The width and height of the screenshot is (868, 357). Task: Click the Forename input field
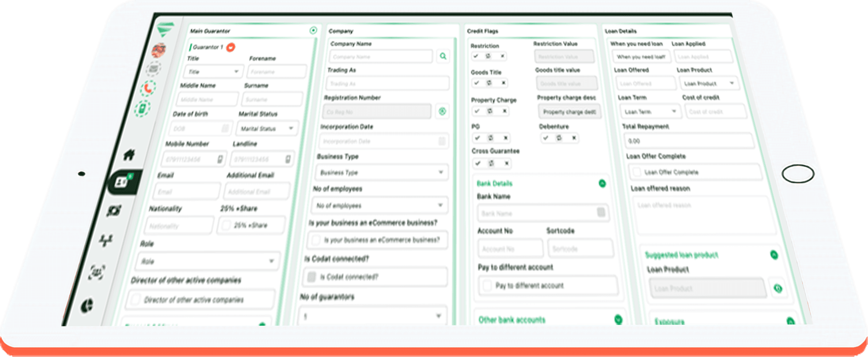[277, 72]
